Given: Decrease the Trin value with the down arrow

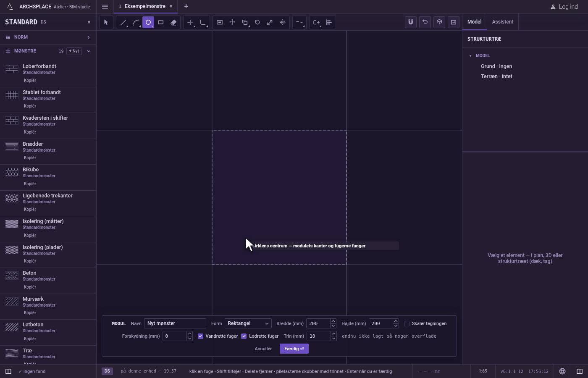Looking at the screenshot, I should (x=333, y=339).
